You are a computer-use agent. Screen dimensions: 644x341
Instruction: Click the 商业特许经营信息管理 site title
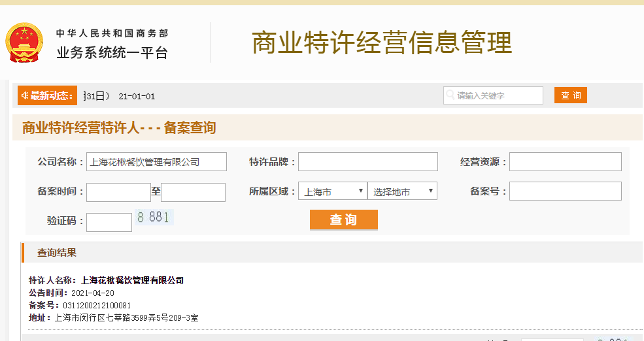(x=382, y=42)
